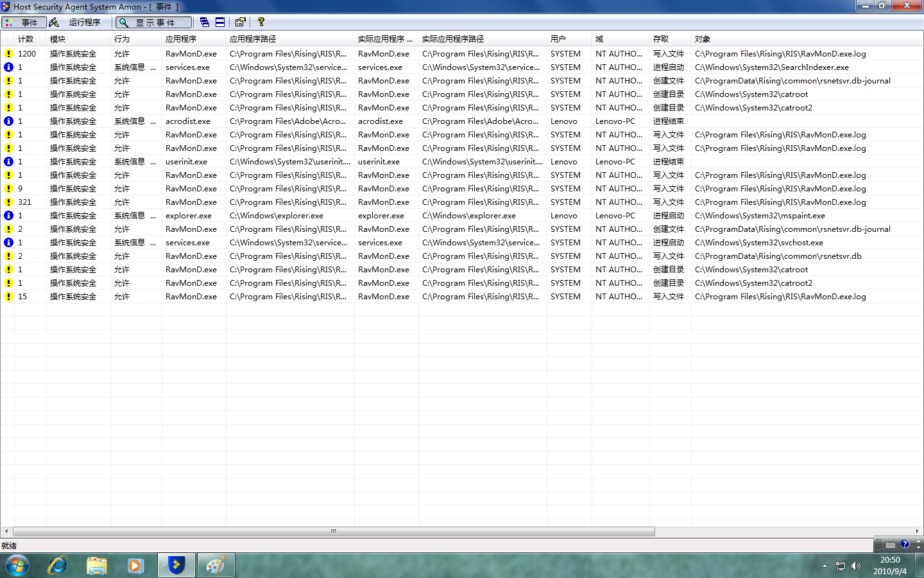Open Windows Media Player from the taskbar

tap(135, 566)
